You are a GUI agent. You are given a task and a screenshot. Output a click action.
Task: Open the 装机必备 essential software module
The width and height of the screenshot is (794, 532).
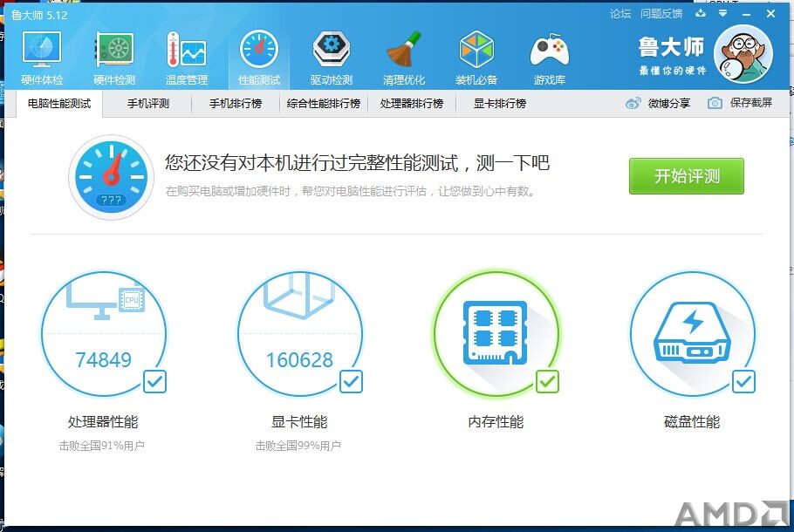pos(476,58)
